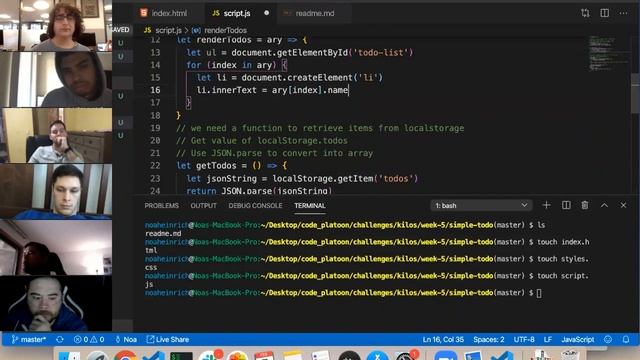Open the Zoom app from the Dock
Image resolution: width=640 pixels, height=360 pixels.
[445, 356]
